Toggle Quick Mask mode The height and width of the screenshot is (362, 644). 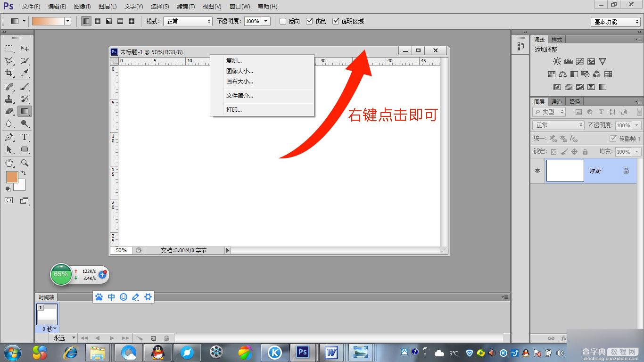click(9, 200)
